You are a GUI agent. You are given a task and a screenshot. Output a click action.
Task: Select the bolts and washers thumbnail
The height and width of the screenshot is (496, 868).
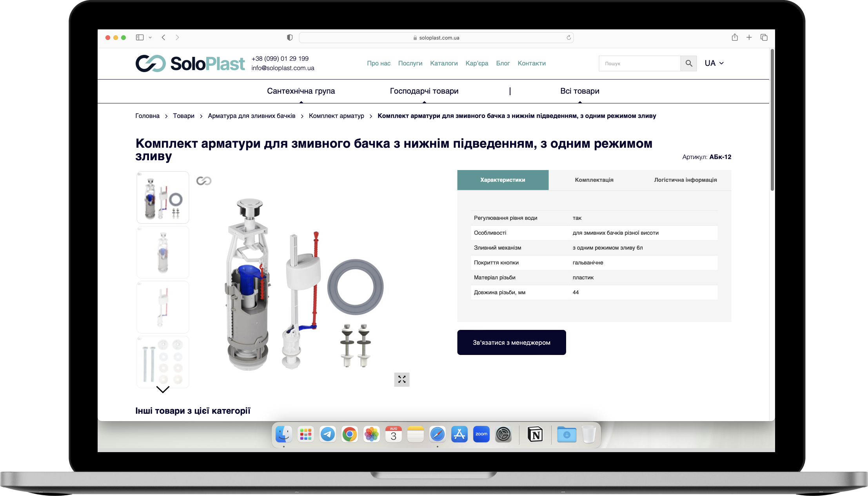(x=163, y=361)
